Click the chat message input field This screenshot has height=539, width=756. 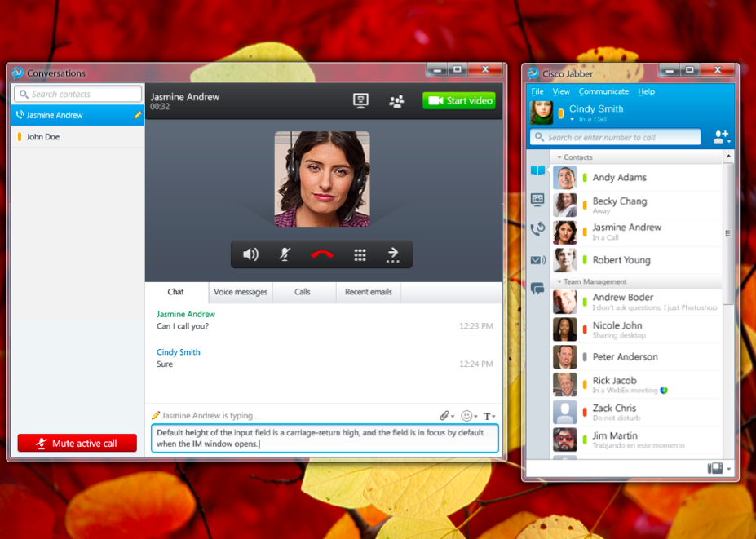tap(325, 438)
